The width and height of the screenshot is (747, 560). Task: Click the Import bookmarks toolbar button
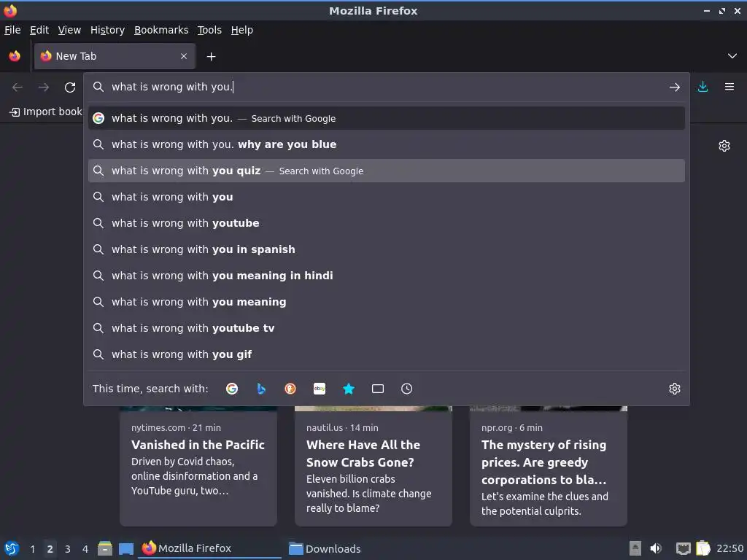click(x=46, y=112)
